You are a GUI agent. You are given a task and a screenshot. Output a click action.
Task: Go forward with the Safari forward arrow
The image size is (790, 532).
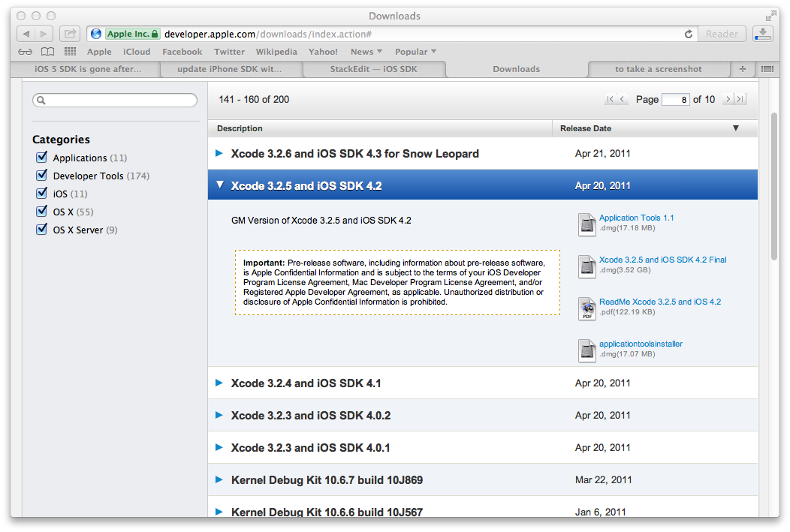pyautogui.click(x=44, y=34)
